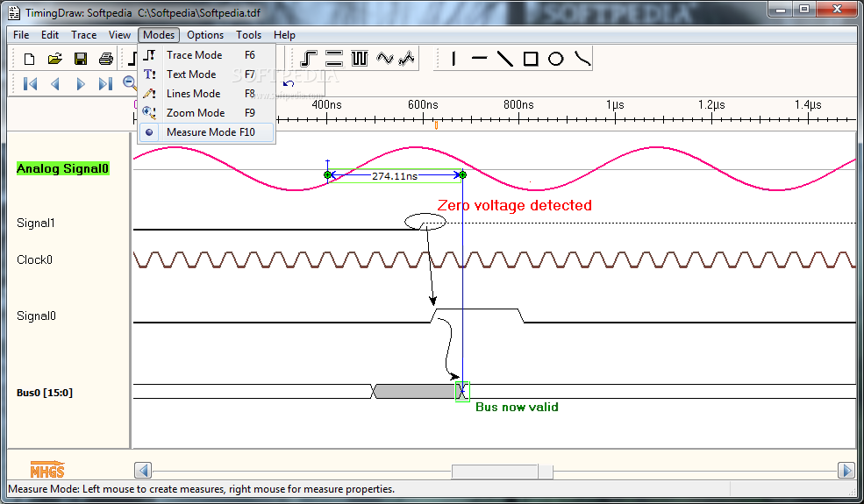
Task: Open the Edit menu
Action: pos(50,35)
